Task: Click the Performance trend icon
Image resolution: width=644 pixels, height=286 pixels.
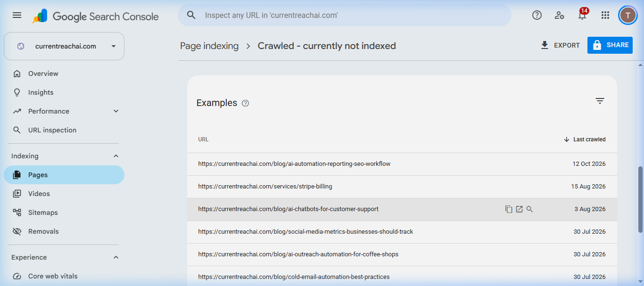Action: [17, 111]
